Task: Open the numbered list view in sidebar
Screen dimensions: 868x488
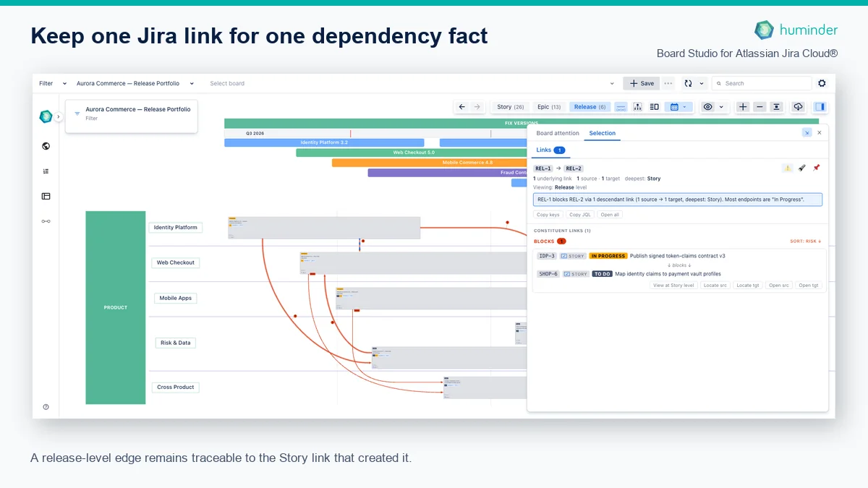Action: 46,171
